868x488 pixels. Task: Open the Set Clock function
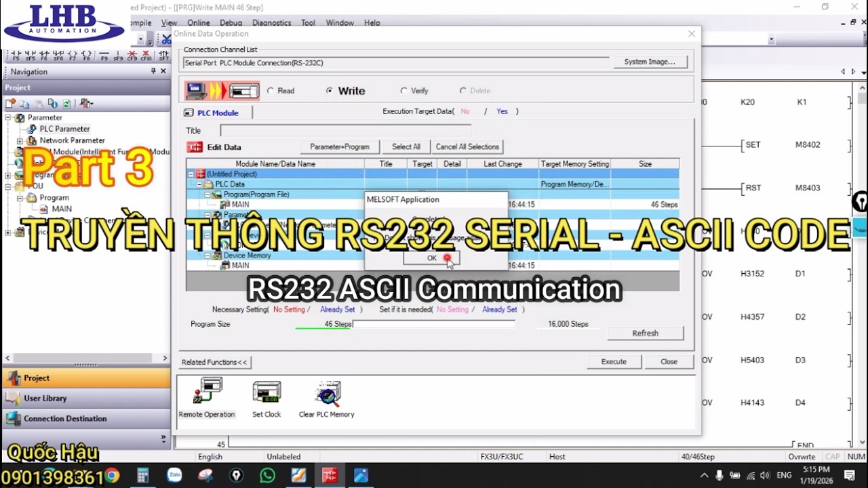click(x=267, y=399)
